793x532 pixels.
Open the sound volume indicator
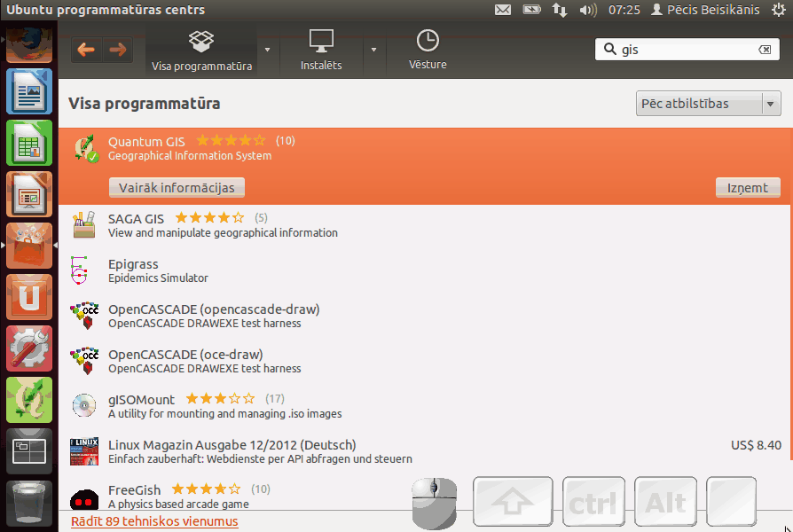click(588, 10)
